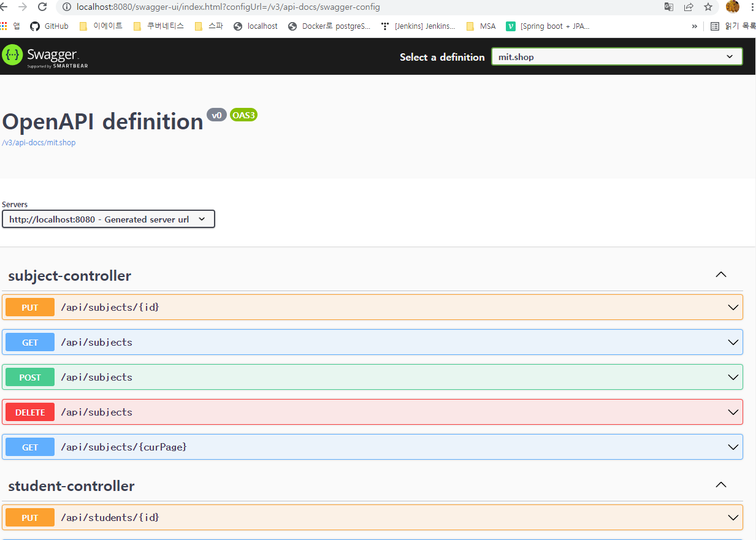Open the Jenkins bookmark icon

click(x=385, y=26)
